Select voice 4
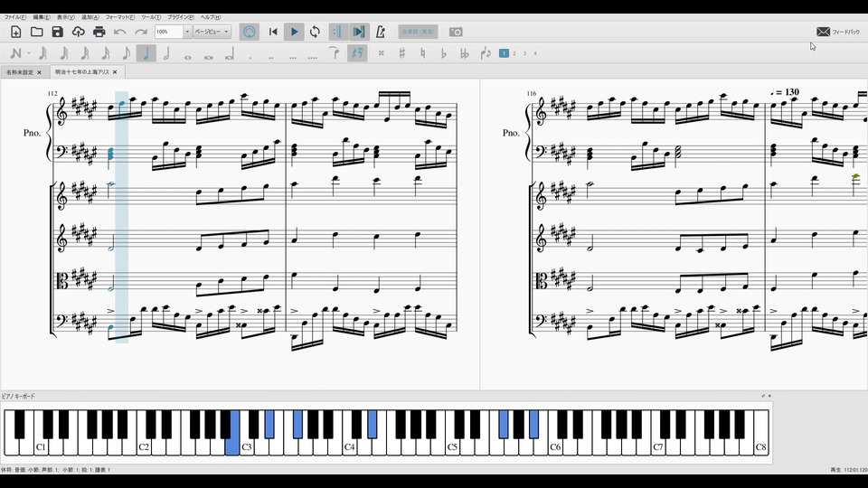 click(x=535, y=53)
